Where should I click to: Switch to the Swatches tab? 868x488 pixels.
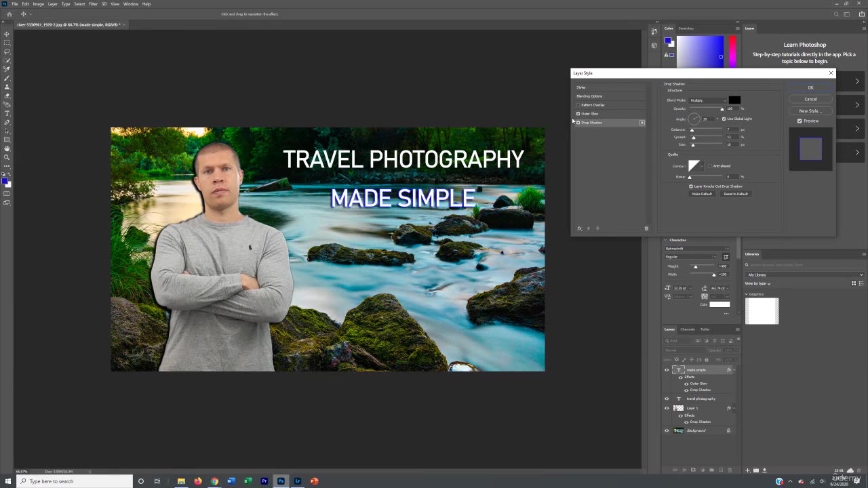pos(686,28)
